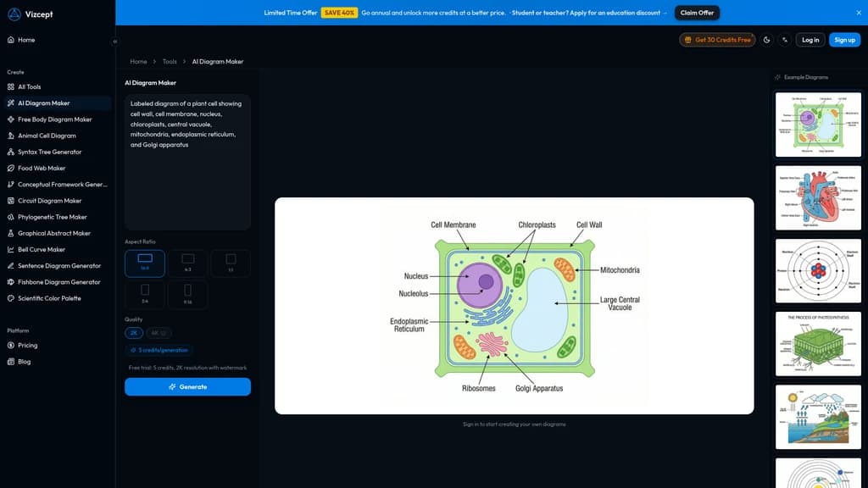The width and height of the screenshot is (868, 488).
Task: Open All Tools grid icon in sidebar
Action: 10,87
